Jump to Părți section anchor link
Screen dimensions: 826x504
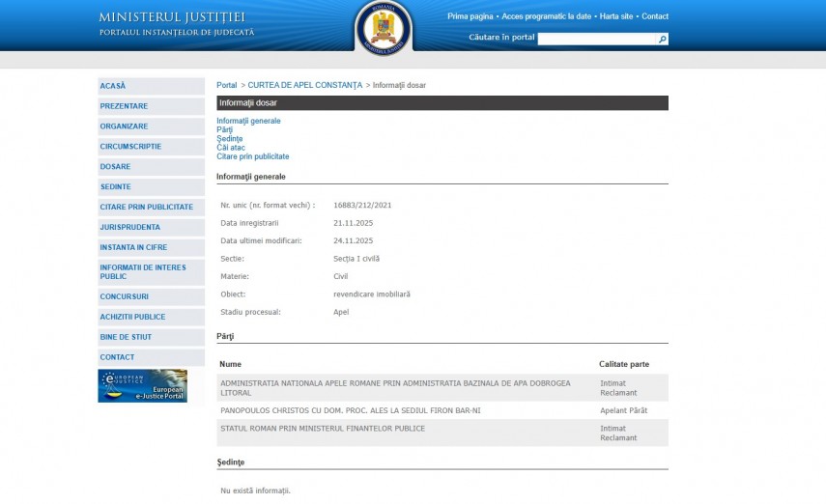[224, 129]
